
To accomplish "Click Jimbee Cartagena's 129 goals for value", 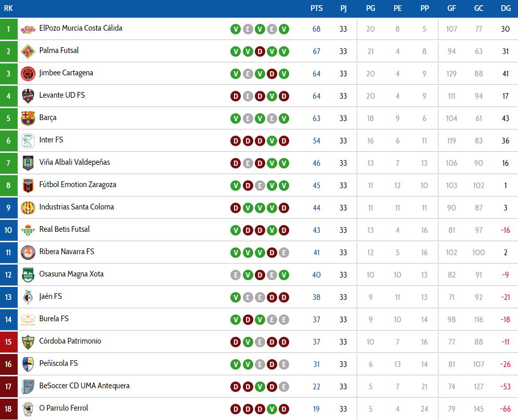I will click(451, 74).
